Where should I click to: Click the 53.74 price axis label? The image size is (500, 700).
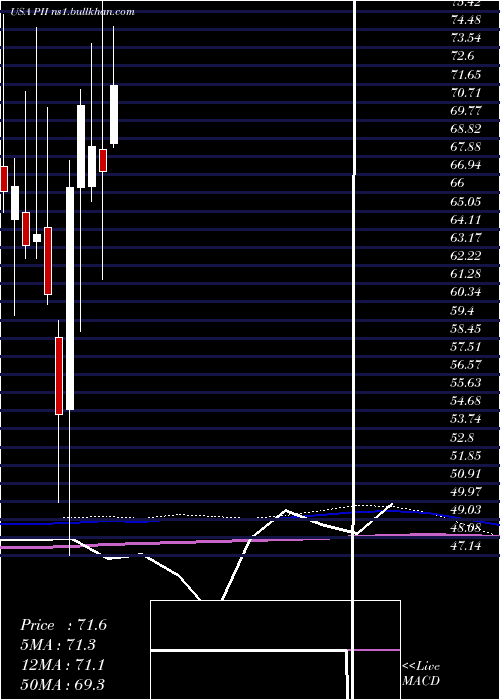click(466, 419)
